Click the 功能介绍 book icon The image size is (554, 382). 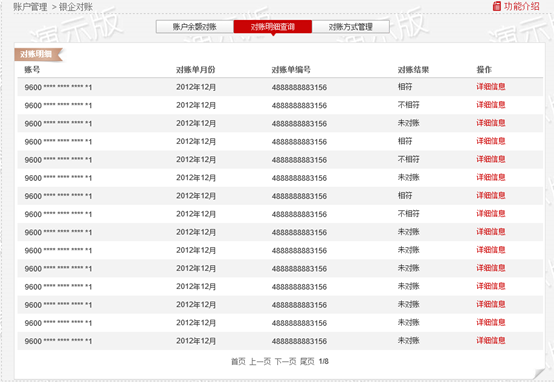coord(497,6)
